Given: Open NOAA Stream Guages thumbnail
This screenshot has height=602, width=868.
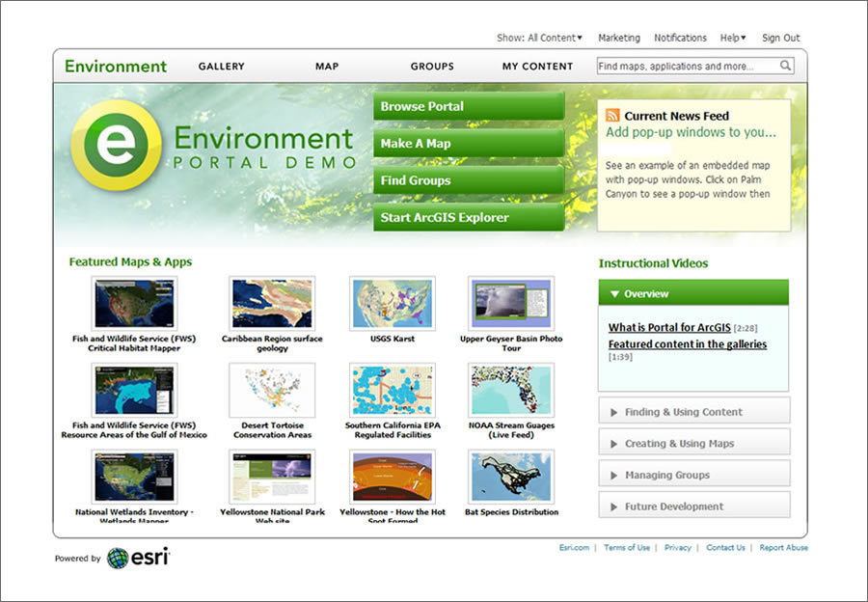Looking at the screenshot, I should 511,390.
